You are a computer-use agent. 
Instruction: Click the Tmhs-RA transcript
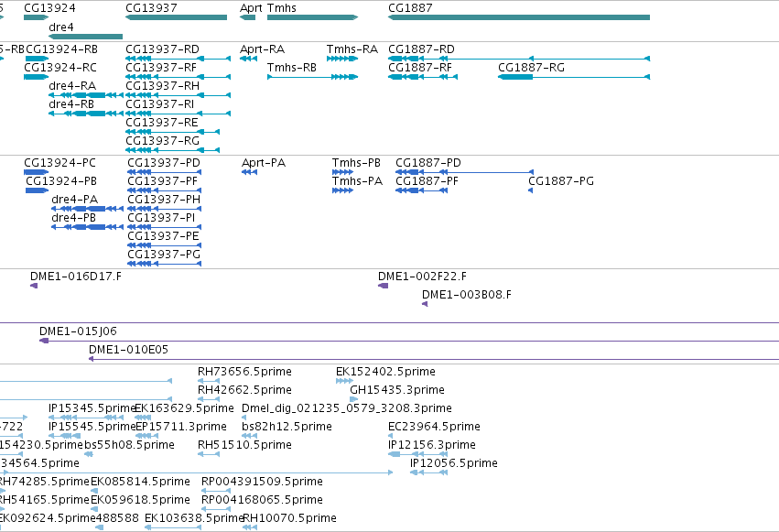(342, 59)
